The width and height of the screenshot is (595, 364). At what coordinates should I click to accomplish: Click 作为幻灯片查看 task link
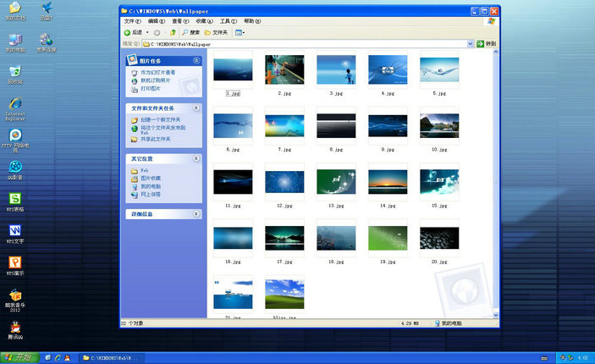tap(157, 73)
